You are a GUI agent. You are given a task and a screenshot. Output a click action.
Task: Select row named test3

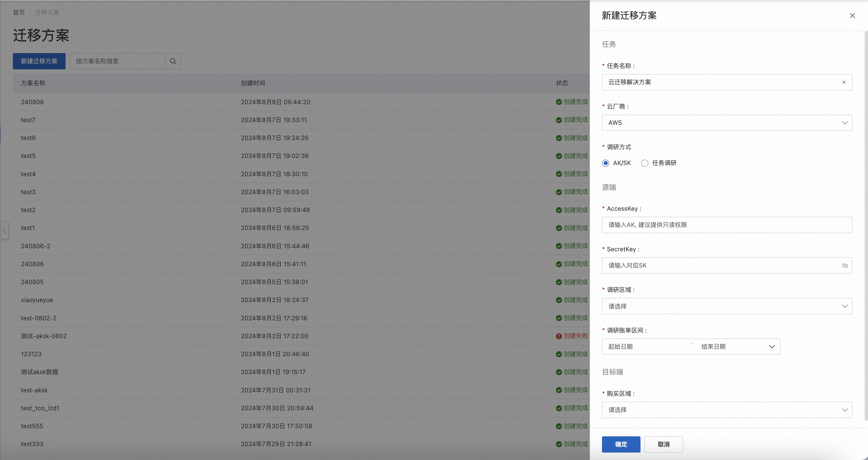click(x=302, y=192)
